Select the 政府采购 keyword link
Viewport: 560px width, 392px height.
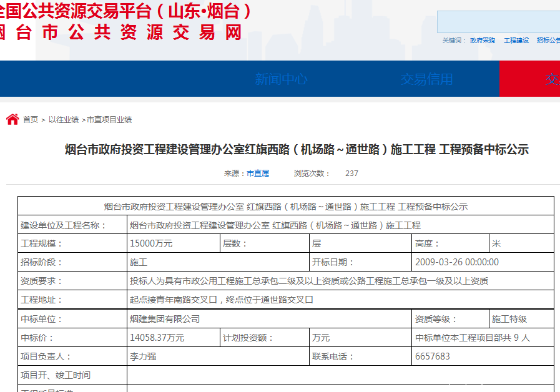[x=482, y=40]
